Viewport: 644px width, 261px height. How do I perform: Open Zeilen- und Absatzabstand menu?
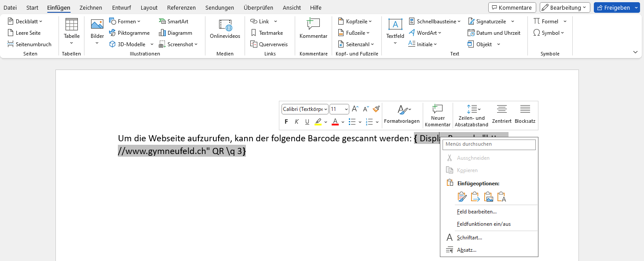[x=472, y=115]
